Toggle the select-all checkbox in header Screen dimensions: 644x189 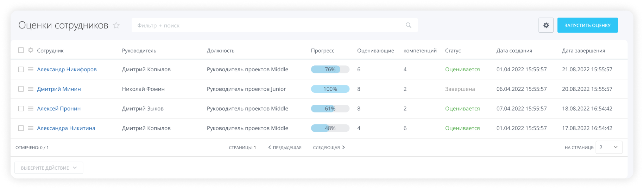point(21,50)
